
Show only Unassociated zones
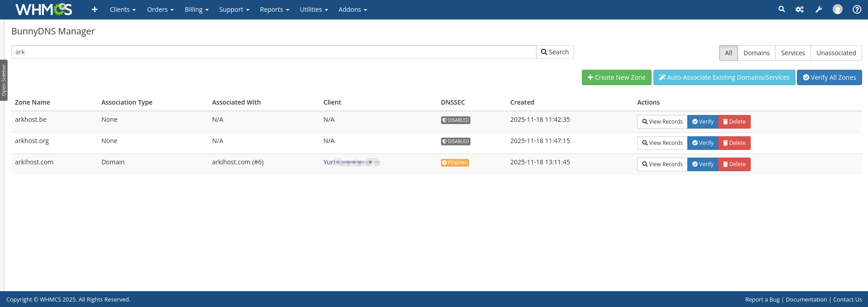(836, 53)
